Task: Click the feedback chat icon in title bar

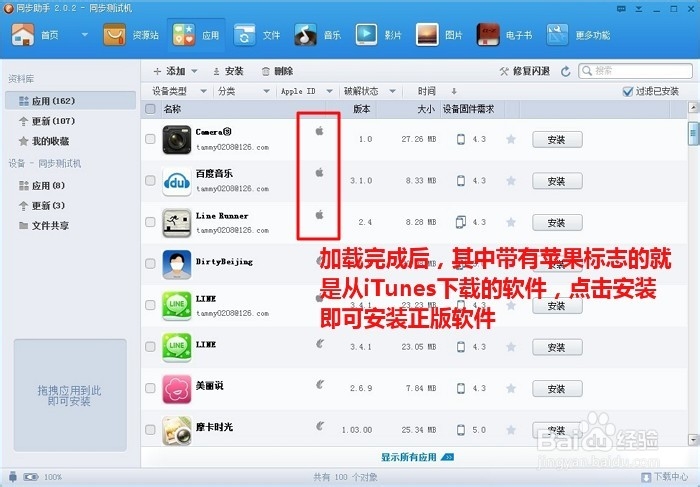Action: click(x=621, y=9)
